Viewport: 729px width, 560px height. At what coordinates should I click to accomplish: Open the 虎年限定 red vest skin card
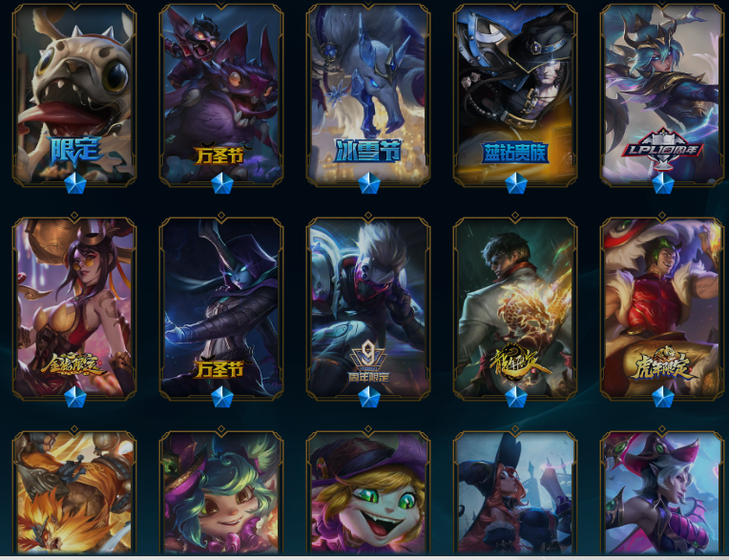pyautogui.click(x=662, y=308)
